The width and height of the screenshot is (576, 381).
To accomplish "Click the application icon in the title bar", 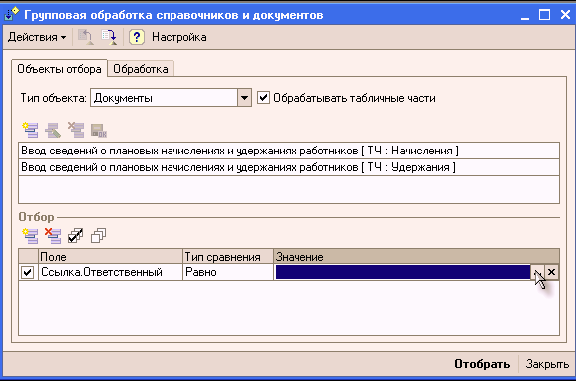I will (11, 15).
